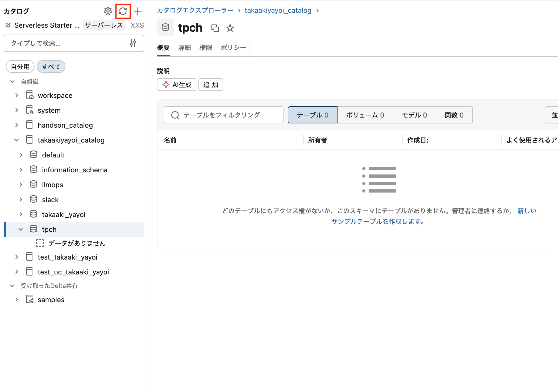
Task: Collapse the 自組織 section
Action: [x=12, y=82]
